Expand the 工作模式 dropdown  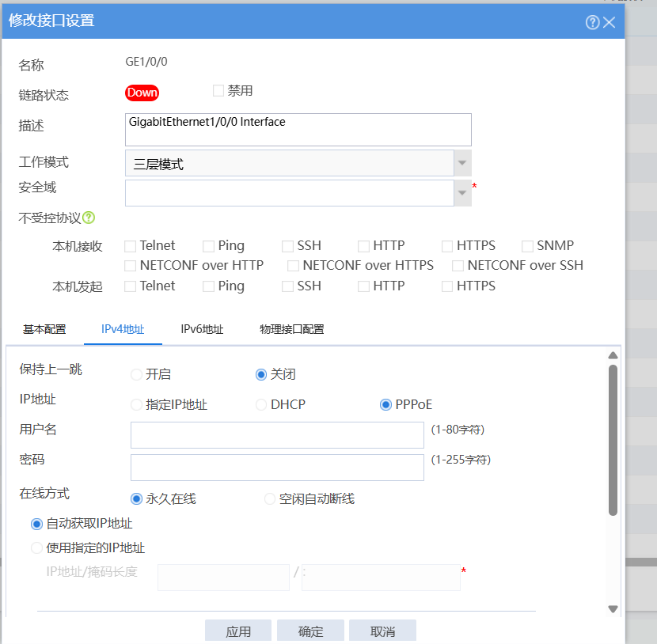[462, 164]
